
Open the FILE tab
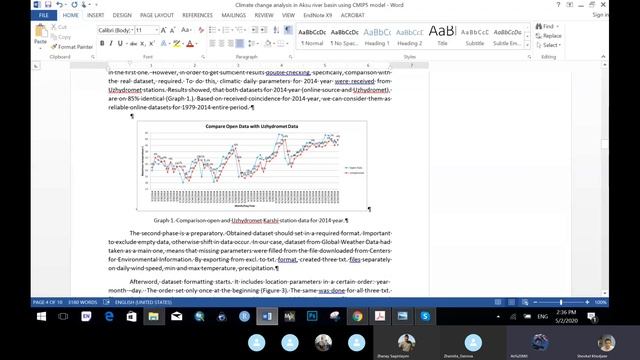(x=44, y=16)
